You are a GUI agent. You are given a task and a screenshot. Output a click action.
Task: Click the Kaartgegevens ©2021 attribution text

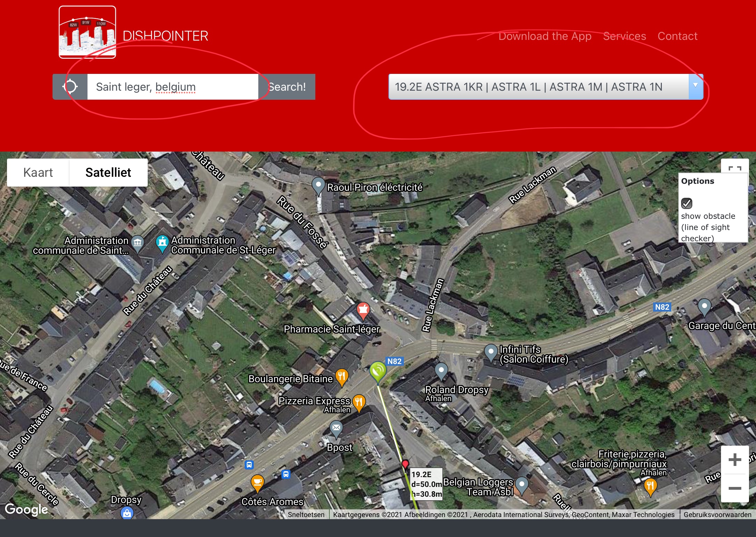(x=503, y=514)
